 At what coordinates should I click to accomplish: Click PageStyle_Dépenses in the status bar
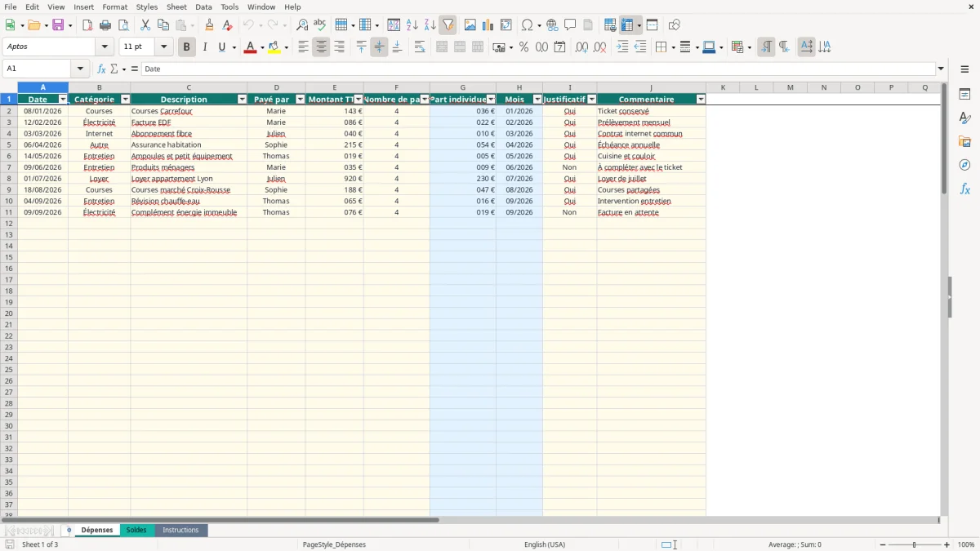[334, 544]
